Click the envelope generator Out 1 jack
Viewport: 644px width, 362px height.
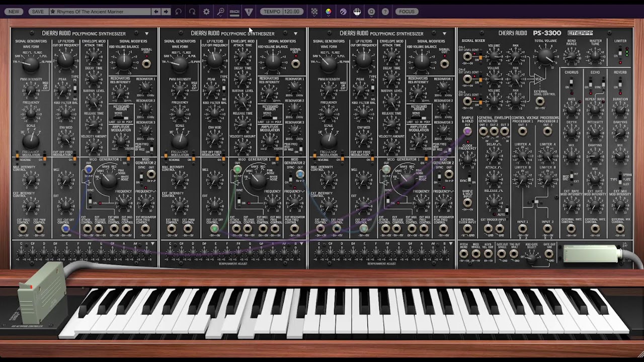484,131
